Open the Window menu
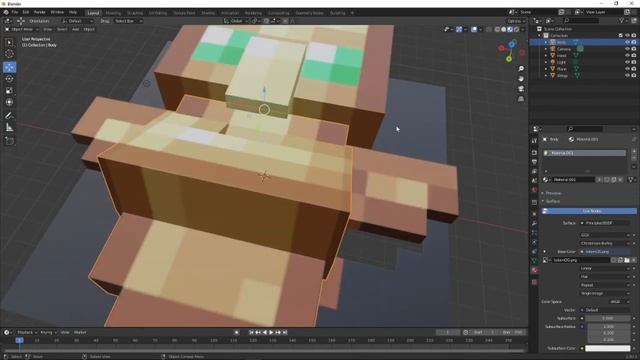Image resolution: width=640 pixels, height=360 pixels. pyautogui.click(x=57, y=12)
